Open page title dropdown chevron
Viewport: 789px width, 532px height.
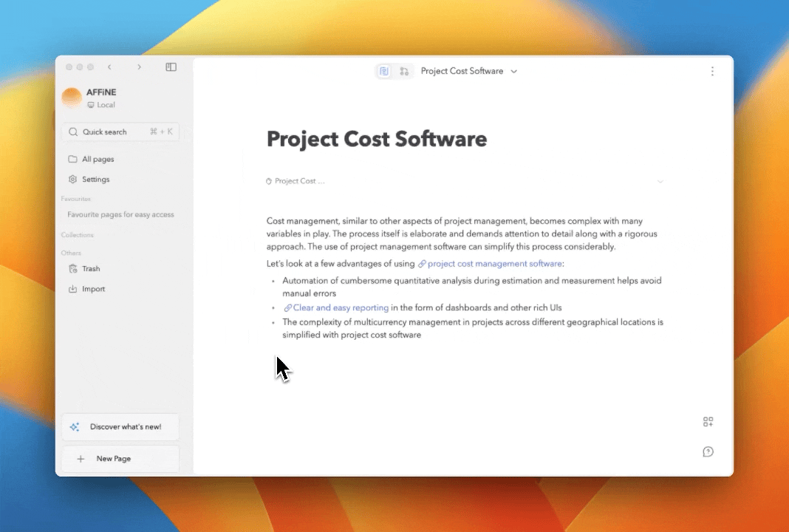click(513, 72)
